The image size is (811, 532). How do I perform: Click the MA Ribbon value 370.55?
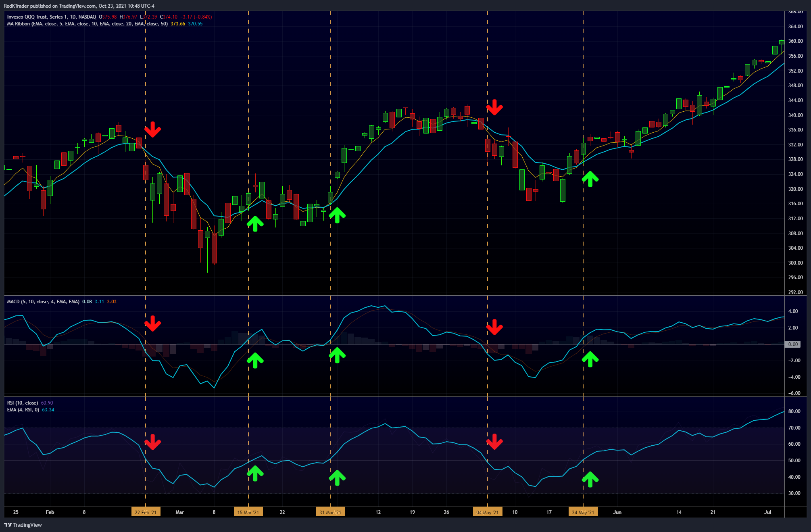tap(195, 24)
